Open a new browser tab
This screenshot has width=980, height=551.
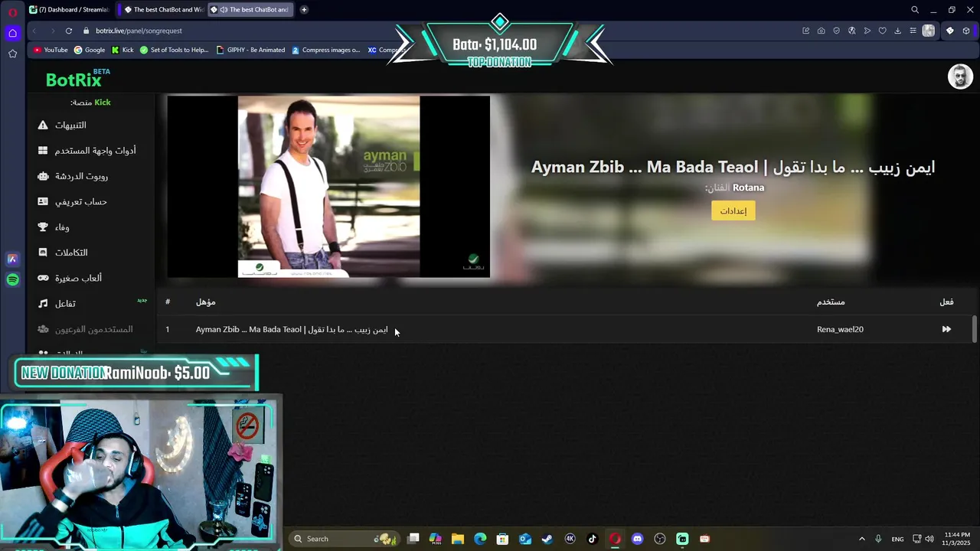[x=304, y=10]
